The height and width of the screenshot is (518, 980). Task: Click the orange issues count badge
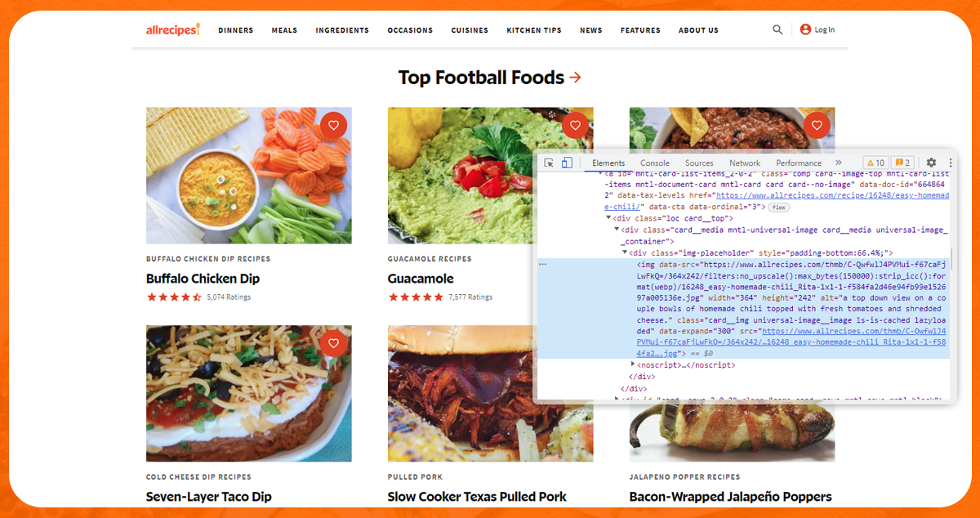(x=902, y=163)
